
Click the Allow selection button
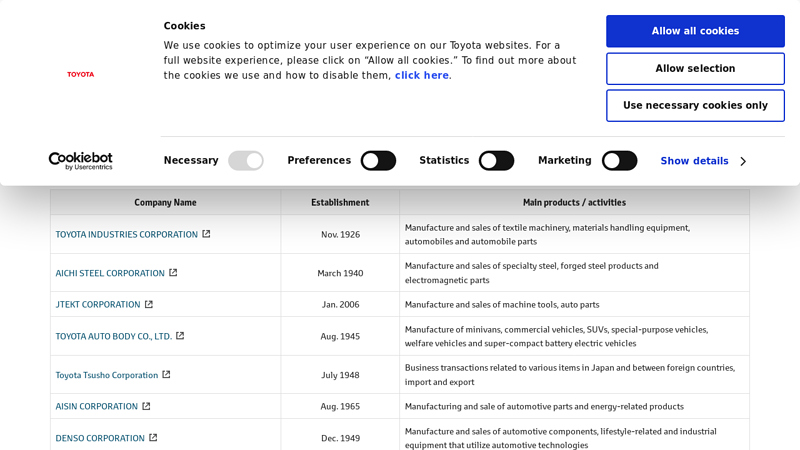pyautogui.click(x=695, y=69)
